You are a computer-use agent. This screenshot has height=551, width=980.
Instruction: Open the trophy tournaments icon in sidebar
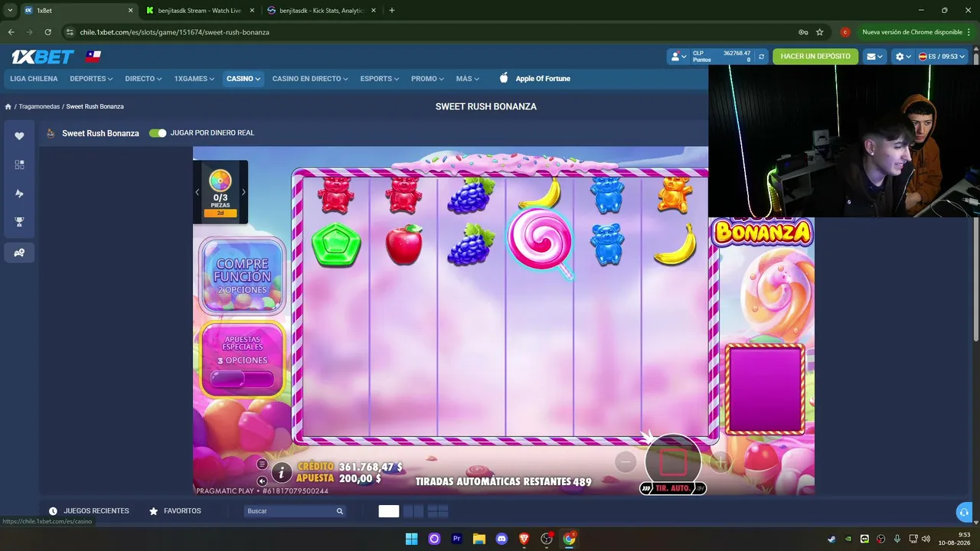tap(19, 222)
